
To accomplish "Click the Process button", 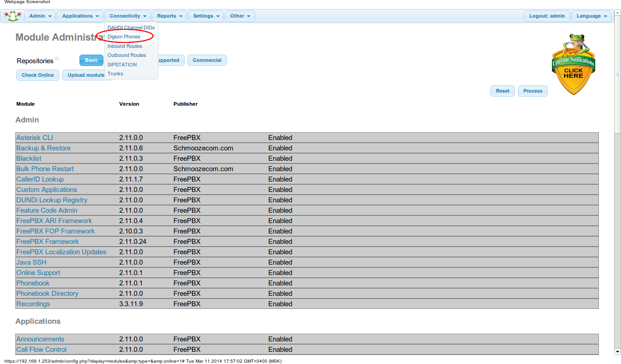I will pyautogui.click(x=532, y=91).
